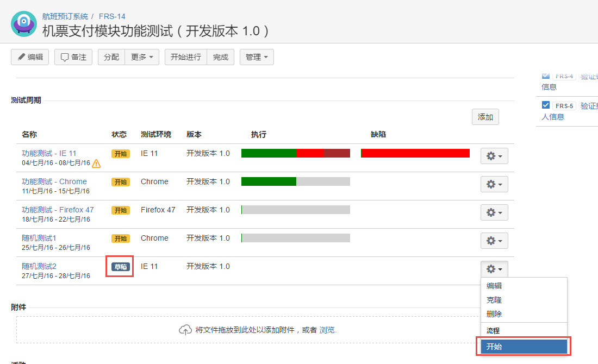Viewport: 598px width, 364px height.
Task: Open the 航班预订系统 breadcrumb link
Action: [x=65, y=16]
